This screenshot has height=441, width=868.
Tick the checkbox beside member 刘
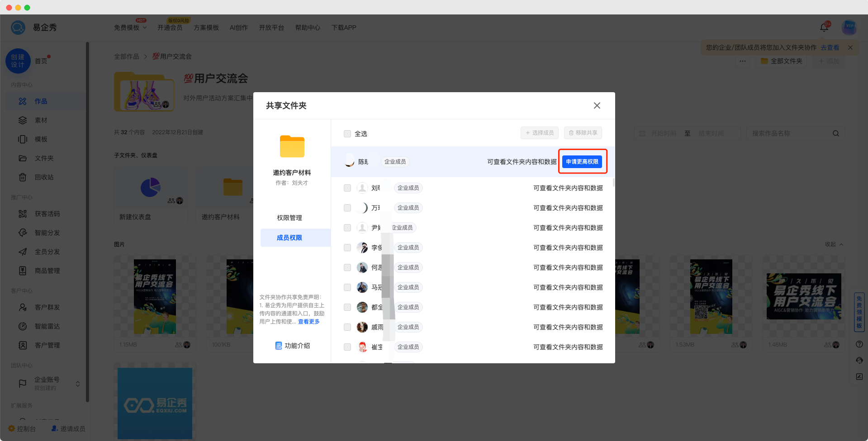(347, 188)
